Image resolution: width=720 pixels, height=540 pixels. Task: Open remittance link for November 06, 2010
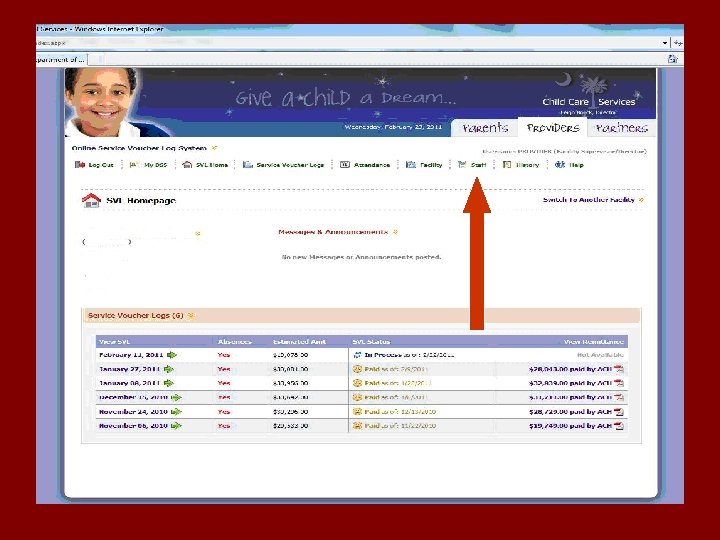pos(570,426)
